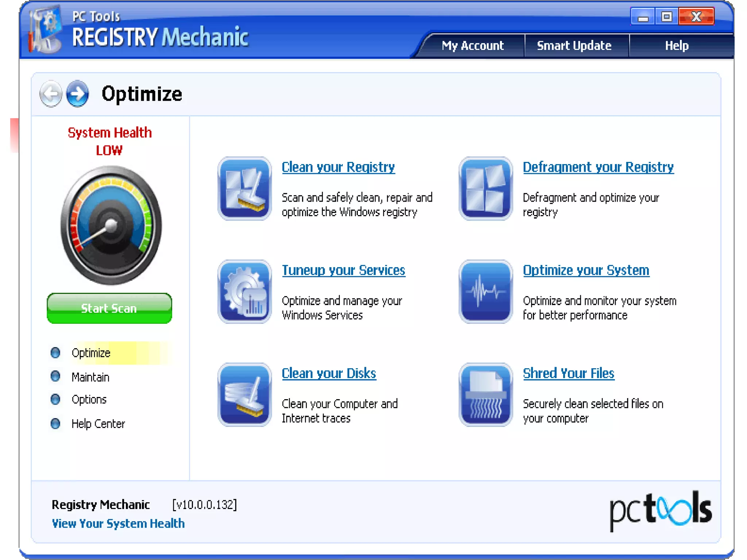Click the Clean your Disks icon

click(244, 394)
